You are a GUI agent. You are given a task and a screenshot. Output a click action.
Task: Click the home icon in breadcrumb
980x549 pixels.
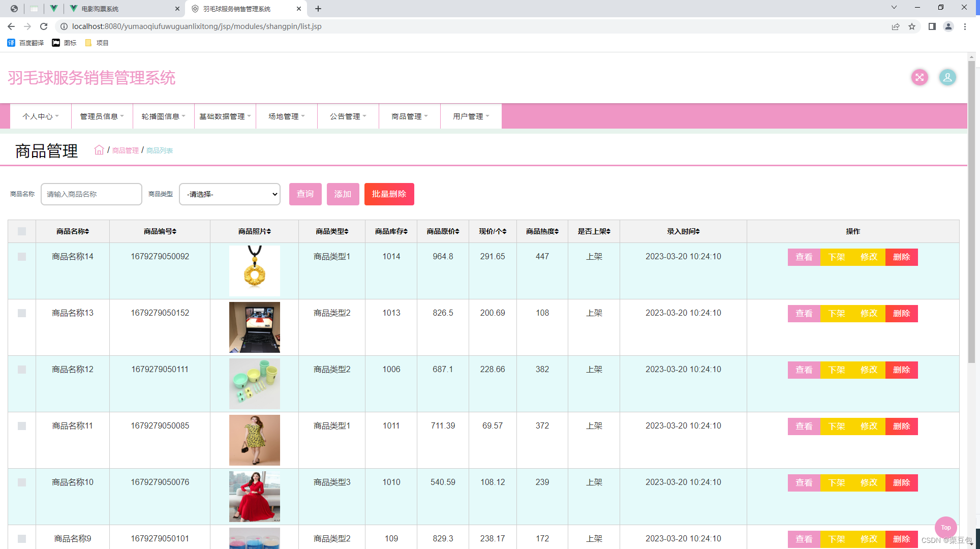[x=99, y=150]
